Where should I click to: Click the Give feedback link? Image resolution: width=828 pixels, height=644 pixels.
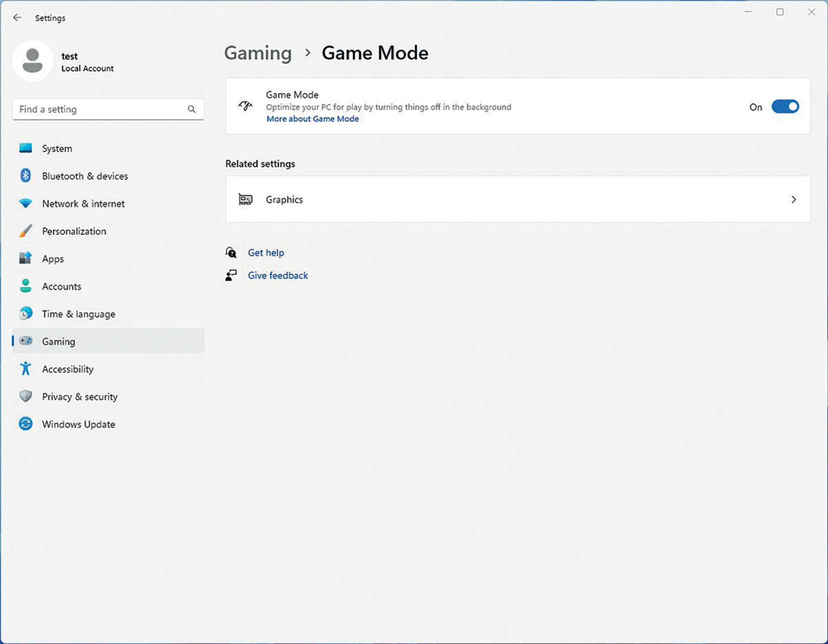(x=278, y=275)
